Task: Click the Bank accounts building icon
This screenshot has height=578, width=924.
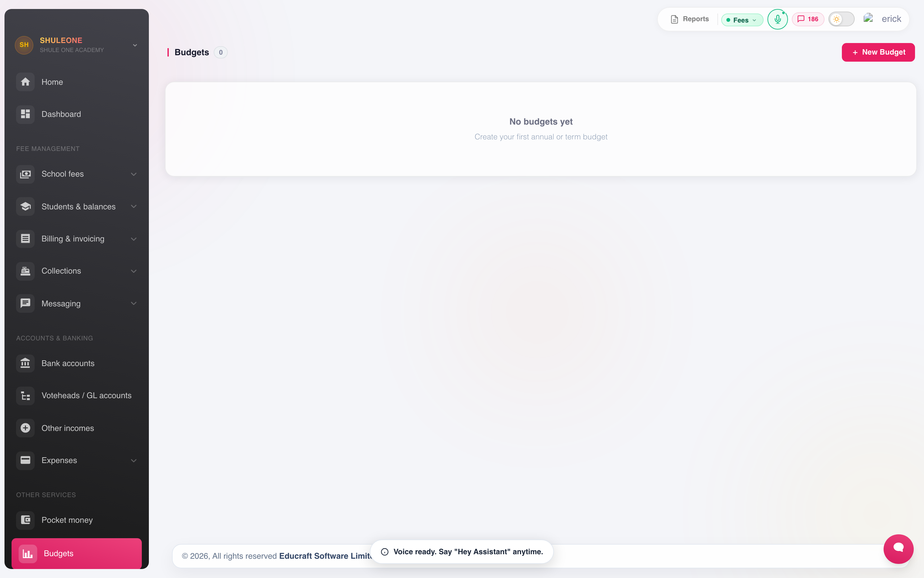Action: (x=25, y=363)
